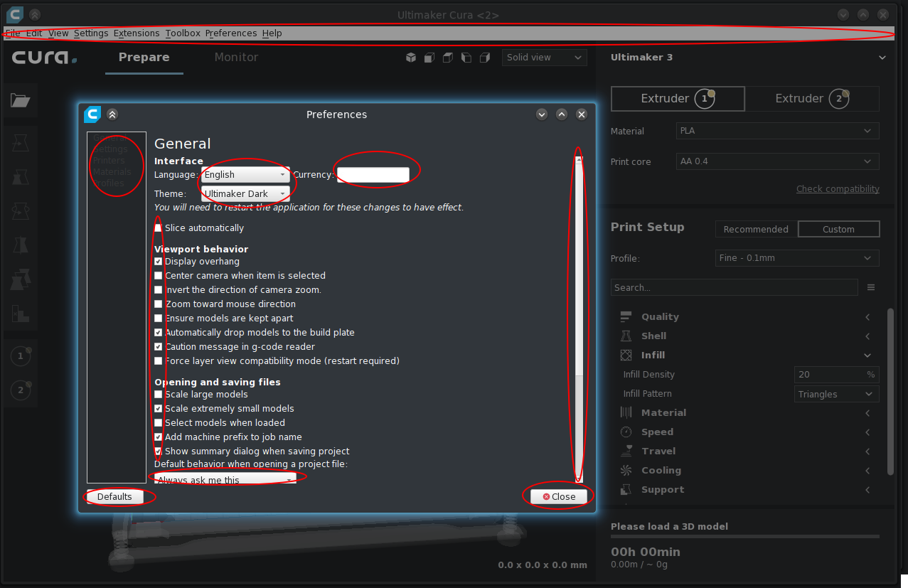Screen dimensions: 908x588
Task: Enable Center camera when item is selected
Action: [158, 275]
